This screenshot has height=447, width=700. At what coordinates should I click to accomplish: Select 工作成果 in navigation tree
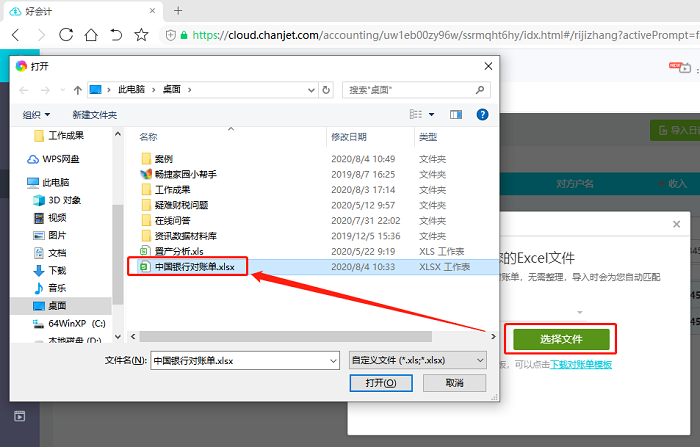click(59, 135)
